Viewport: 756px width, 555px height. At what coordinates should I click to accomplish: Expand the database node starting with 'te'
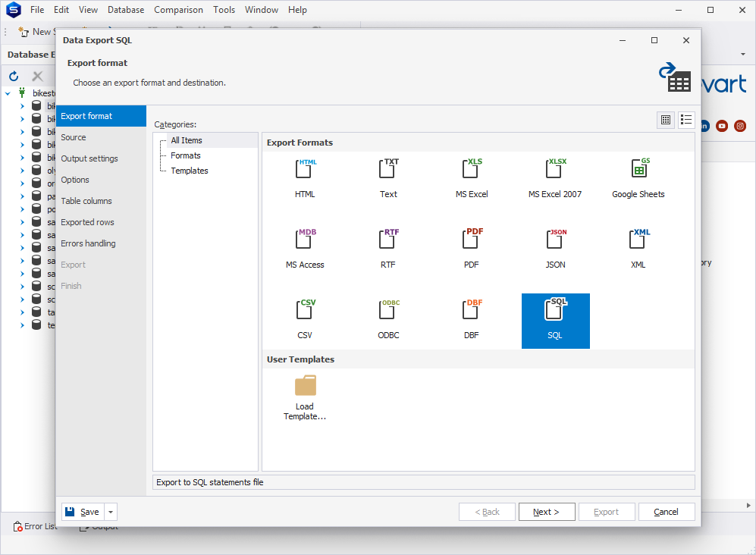[22, 325]
